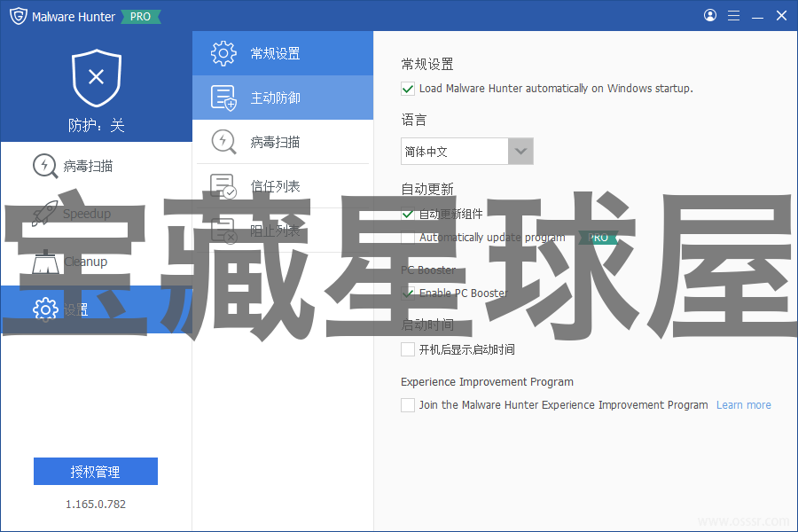Open the hamburger menu icon
798x532 pixels.
tap(733, 16)
